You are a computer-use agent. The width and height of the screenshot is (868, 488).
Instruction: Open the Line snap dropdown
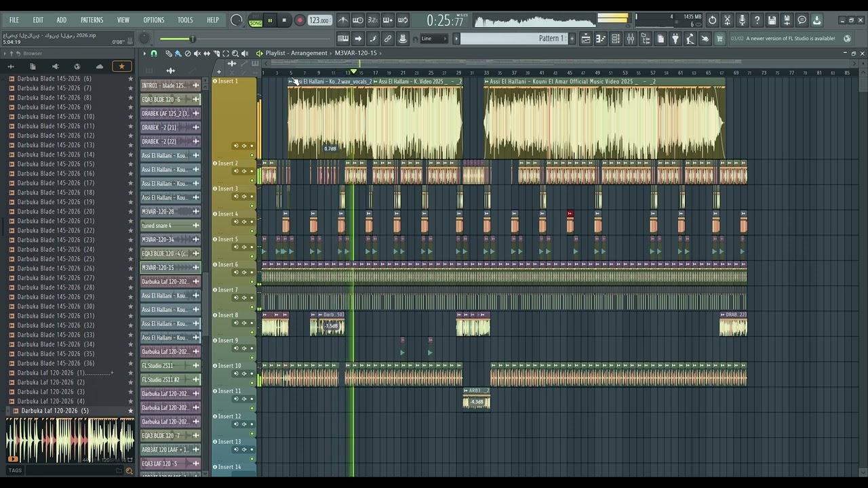[x=434, y=39]
